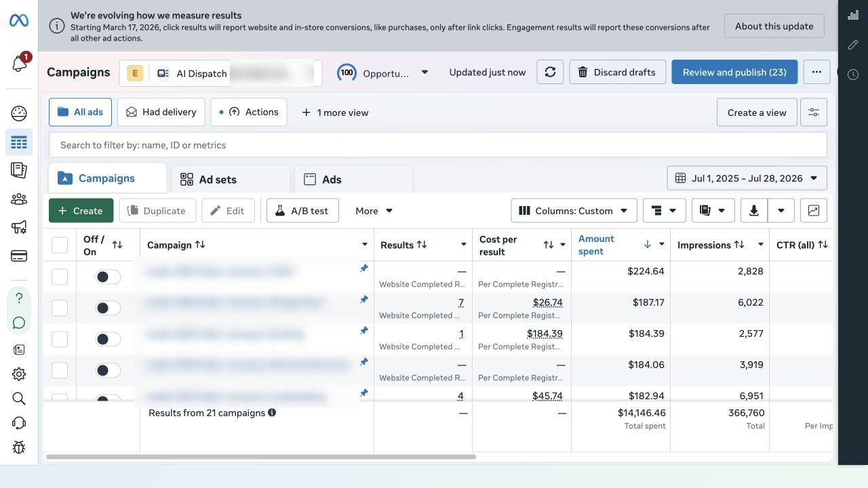Toggle on the campaign with 3,919 impressions
Screen dimensions: 868x488
pyautogui.click(x=108, y=370)
